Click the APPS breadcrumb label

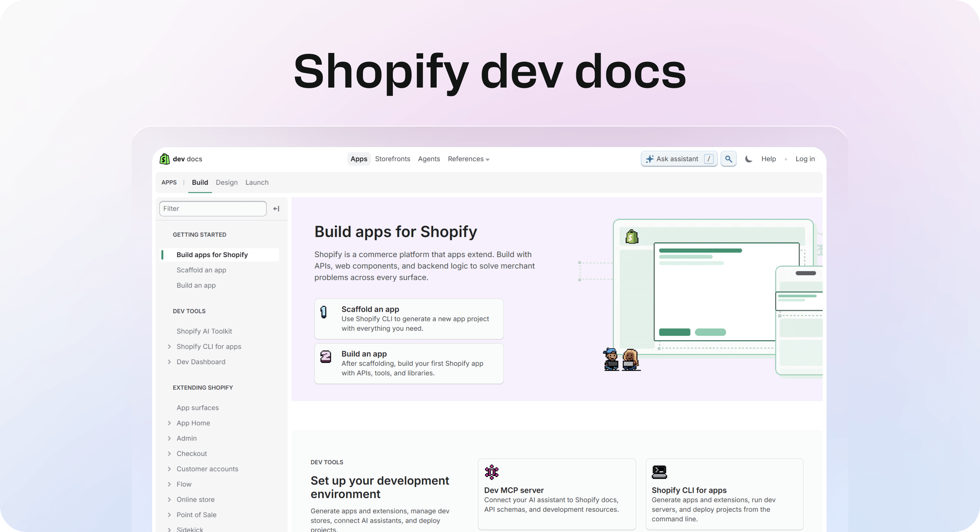point(169,182)
